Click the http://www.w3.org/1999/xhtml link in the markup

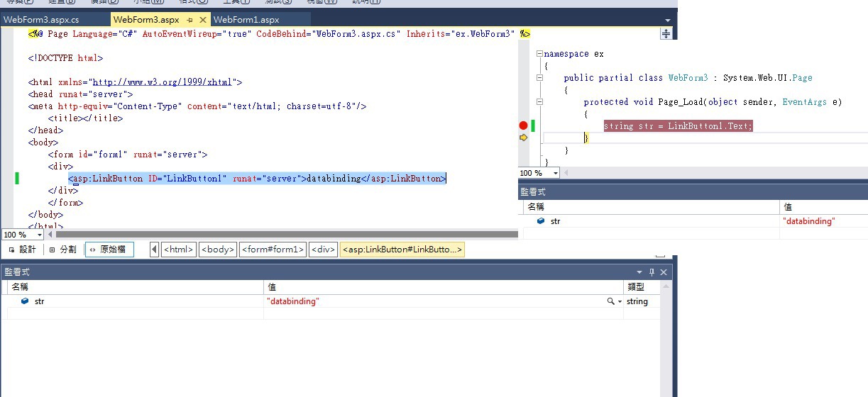point(162,82)
